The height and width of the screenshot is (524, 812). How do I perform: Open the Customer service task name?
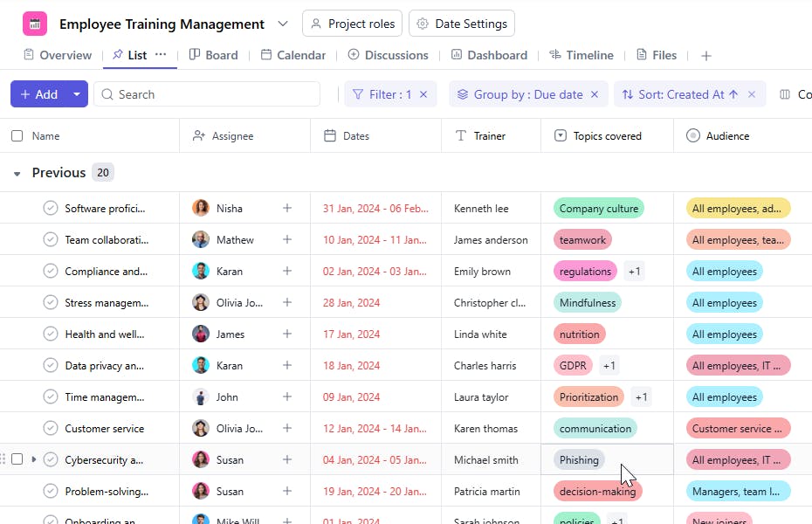click(x=105, y=429)
